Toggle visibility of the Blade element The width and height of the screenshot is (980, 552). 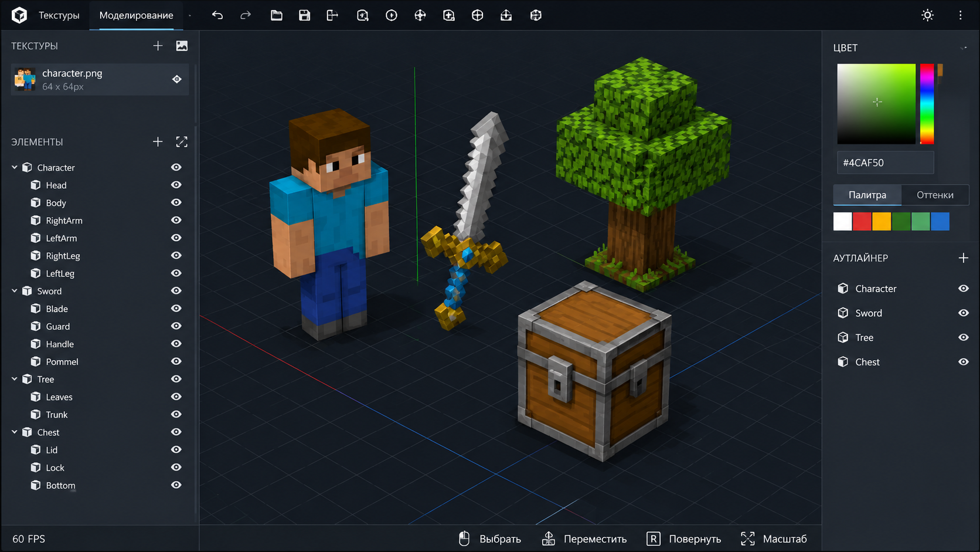176,309
